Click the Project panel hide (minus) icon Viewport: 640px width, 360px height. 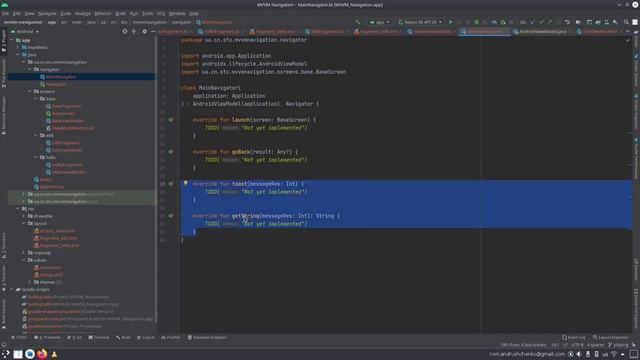click(x=153, y=31)
